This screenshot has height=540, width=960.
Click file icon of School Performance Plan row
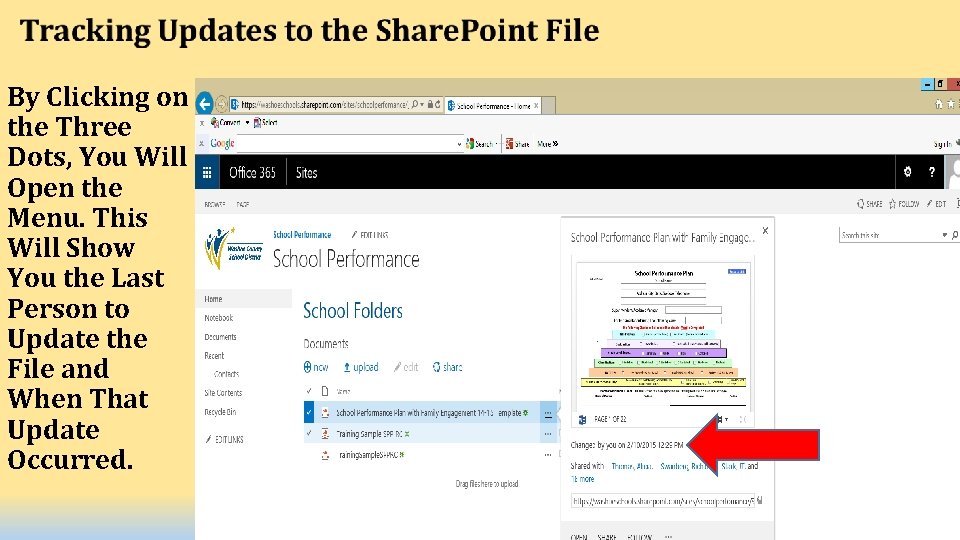(x=325, y=413)
